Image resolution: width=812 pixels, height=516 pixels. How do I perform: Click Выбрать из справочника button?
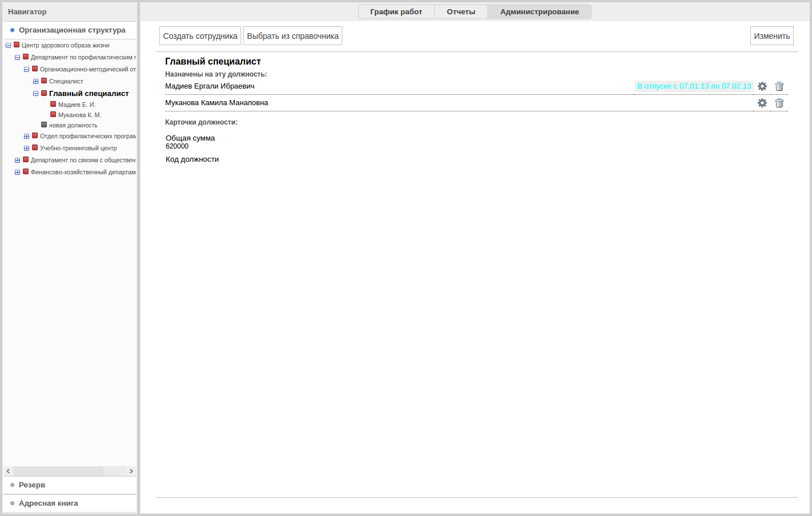coord(293,36)
